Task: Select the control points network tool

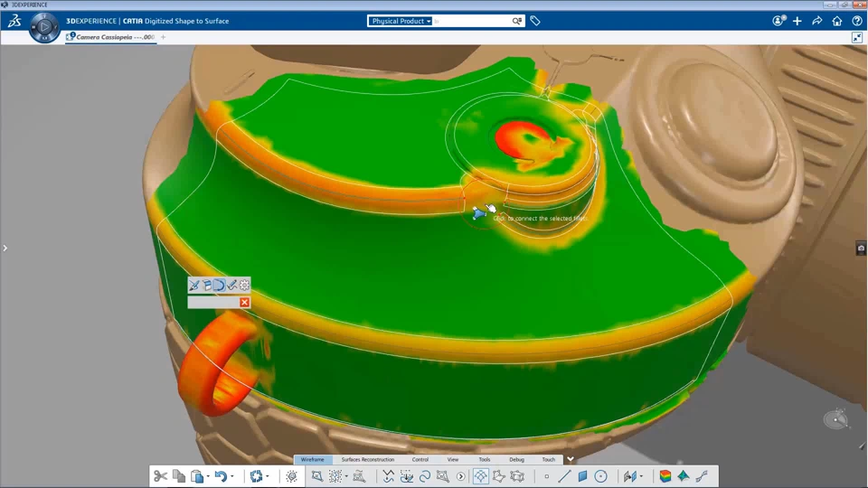Action: [517, 476]
